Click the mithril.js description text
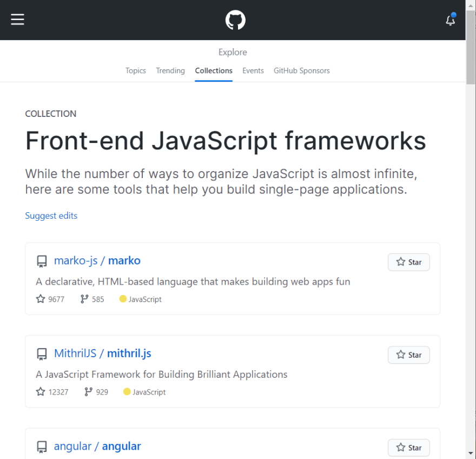 [162, 374]
